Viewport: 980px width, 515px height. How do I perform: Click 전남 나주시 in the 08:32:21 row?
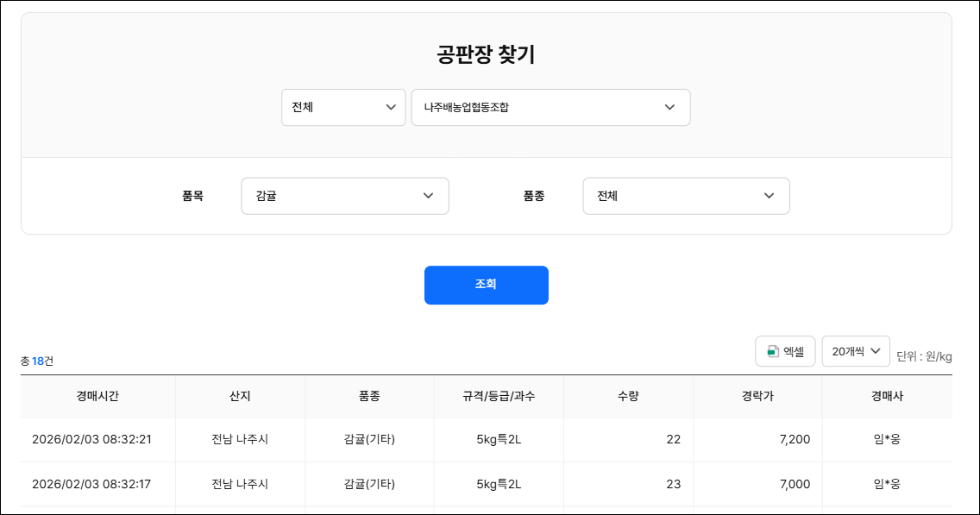click(x=240, y=439)
